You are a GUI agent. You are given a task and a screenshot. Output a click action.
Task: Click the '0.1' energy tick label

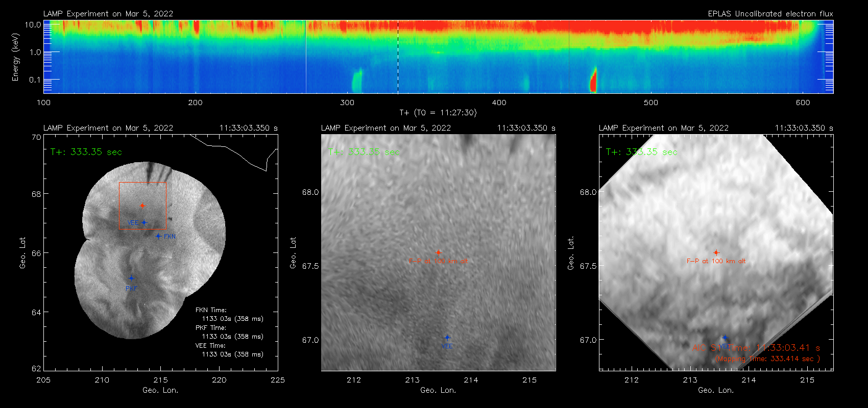click(x=35, y=80)
